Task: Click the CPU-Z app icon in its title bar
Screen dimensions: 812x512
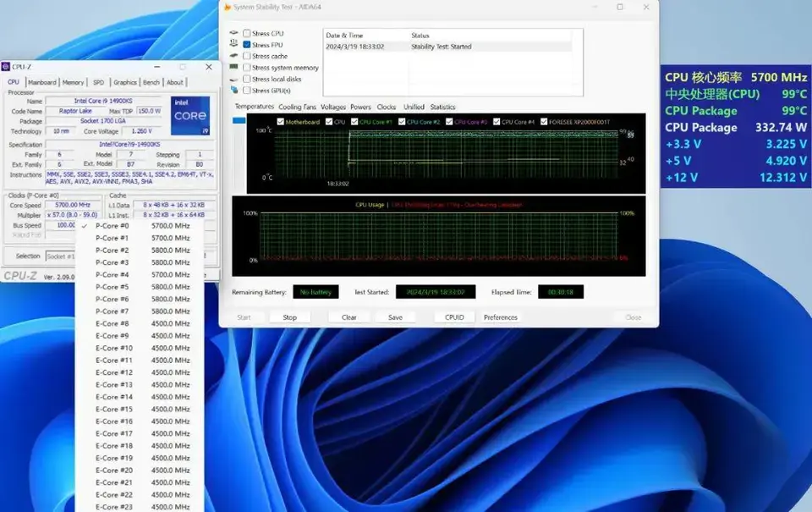Action: [6, 67]
